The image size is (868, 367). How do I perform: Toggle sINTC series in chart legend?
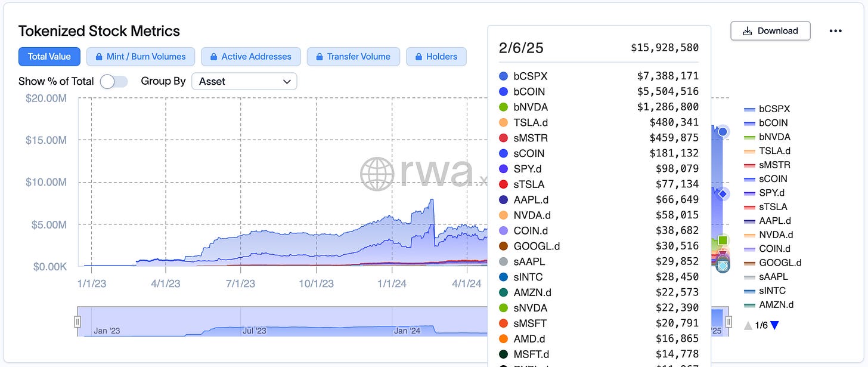pyautogui.click(x=765, y=291)
